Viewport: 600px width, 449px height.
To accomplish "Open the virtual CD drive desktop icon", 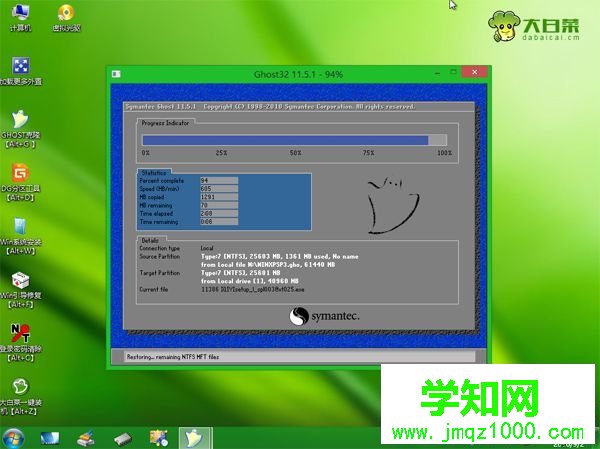I will click(x=66, y=17).
